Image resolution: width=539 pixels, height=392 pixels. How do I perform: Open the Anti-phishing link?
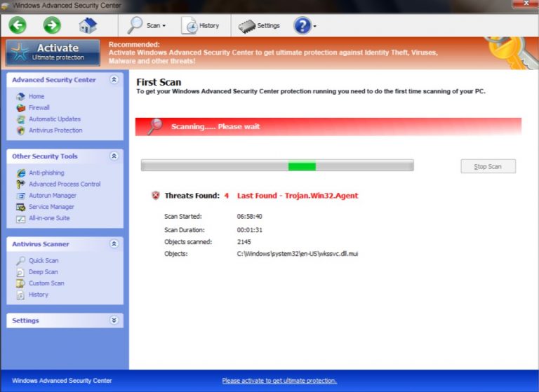46,173
